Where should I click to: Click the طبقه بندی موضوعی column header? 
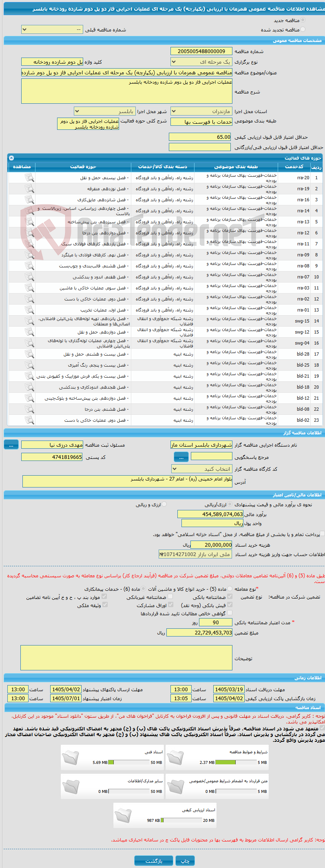pyautogui.click(x=236, y=167)
